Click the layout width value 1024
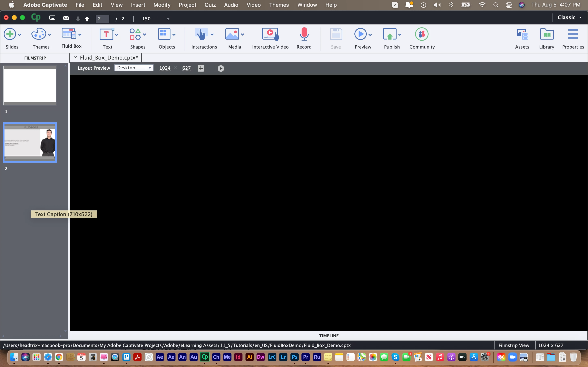The height and width of the screenshot is (367, 588). click(165, 68)
